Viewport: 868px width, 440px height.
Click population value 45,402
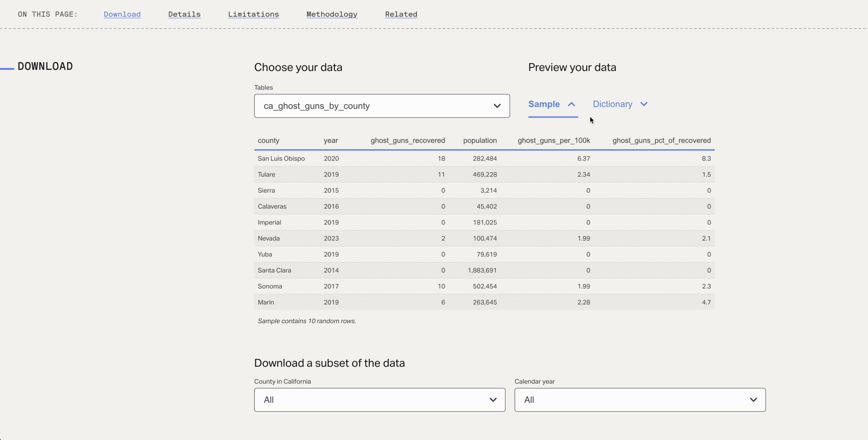tap(487, 206)
